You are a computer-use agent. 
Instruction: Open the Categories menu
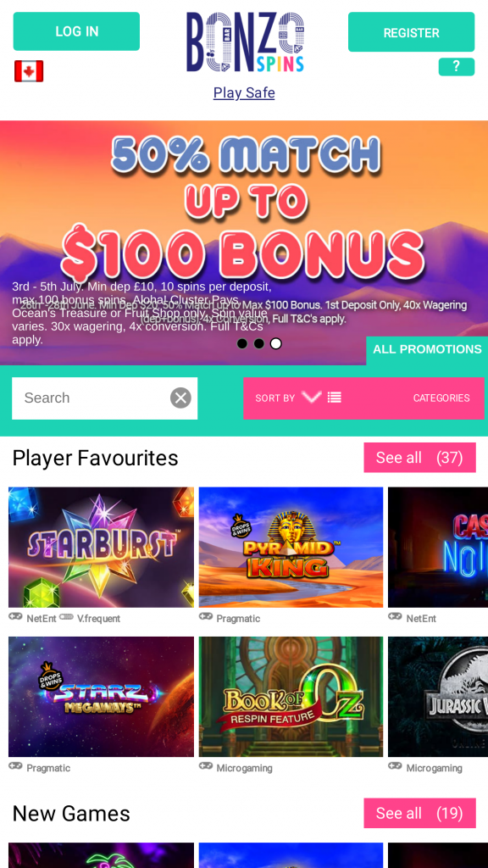[441, 398]
